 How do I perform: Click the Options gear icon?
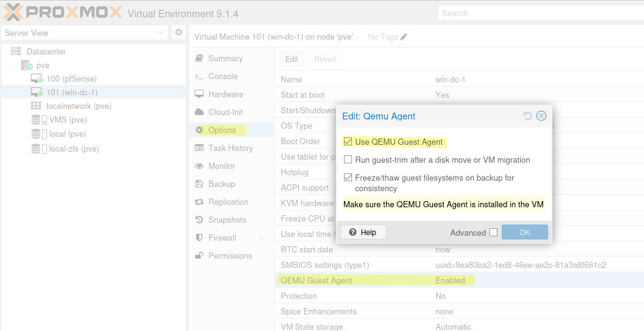pos(199,130)
